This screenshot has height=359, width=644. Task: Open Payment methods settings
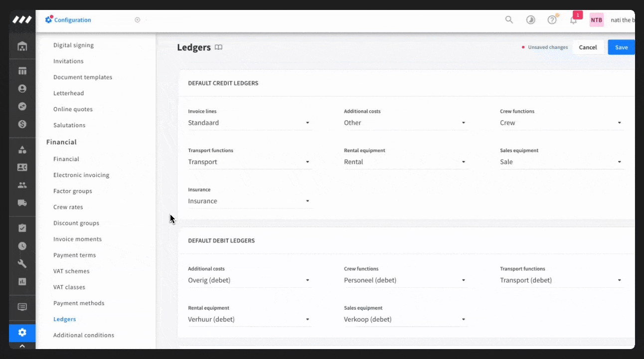click(x=79, y=303)
